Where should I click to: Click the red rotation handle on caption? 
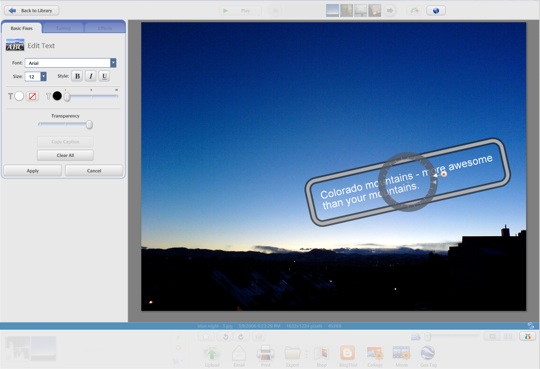click(444, 174)
